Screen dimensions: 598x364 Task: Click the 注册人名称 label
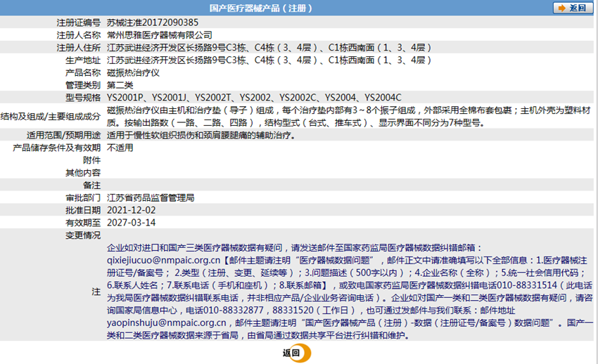(79, 35)
